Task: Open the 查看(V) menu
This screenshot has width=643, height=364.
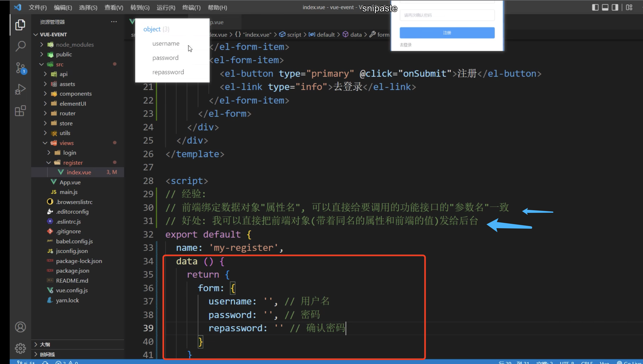Action: [x=114, y=7]
